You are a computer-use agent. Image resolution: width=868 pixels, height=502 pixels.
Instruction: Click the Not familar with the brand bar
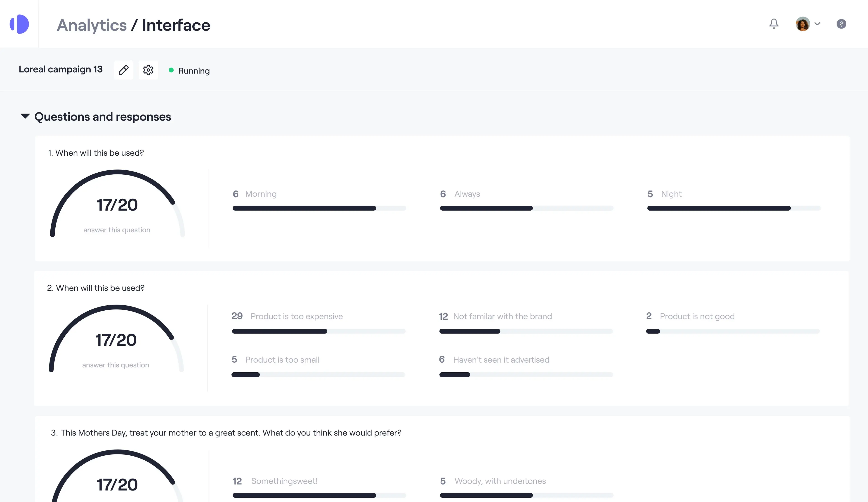[526, 331]
